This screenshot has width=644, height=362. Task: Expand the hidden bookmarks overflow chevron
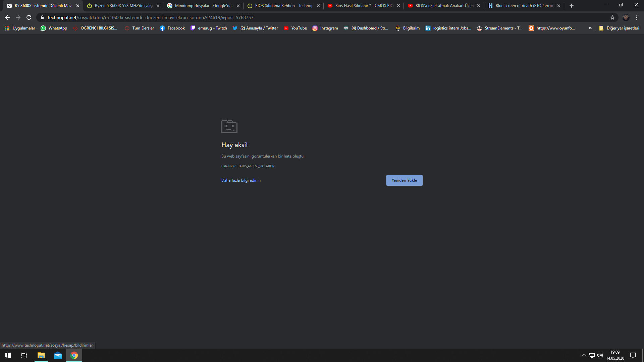coord(590,28)
